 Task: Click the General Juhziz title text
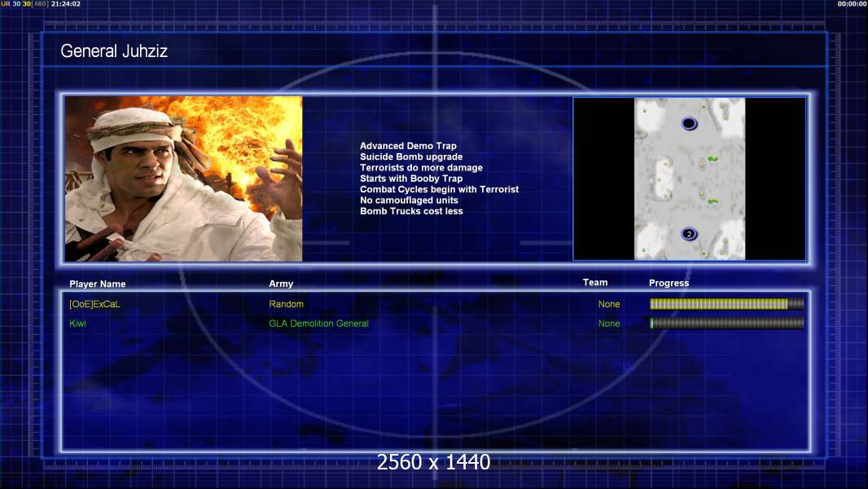click(x=114, y=51)
